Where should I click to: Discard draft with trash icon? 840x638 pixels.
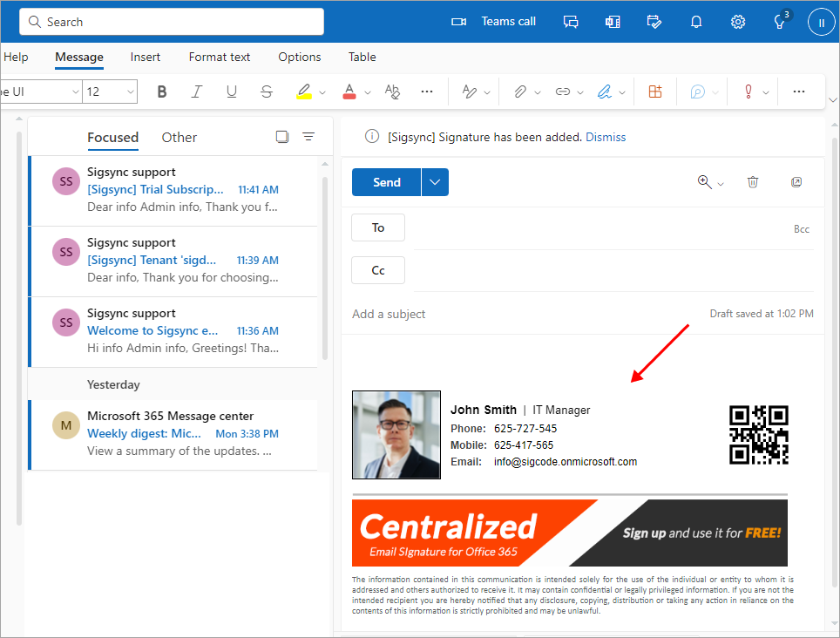[753, 182]
